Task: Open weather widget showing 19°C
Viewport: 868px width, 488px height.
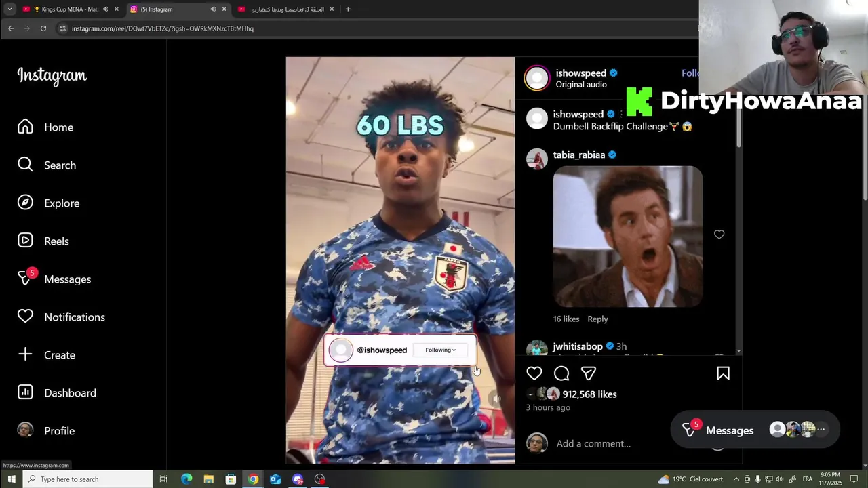Action: (x=691, y=479)
